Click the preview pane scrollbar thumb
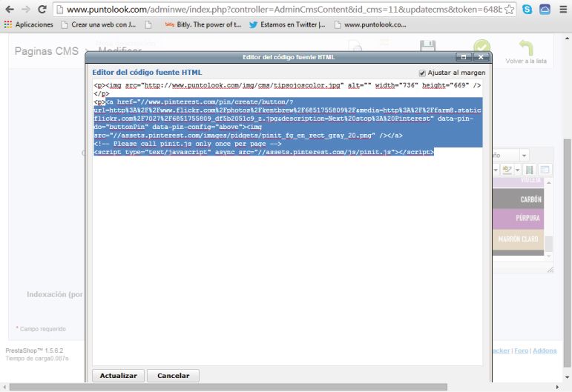The width and height of the screenshot is (572, 392). 549,244
